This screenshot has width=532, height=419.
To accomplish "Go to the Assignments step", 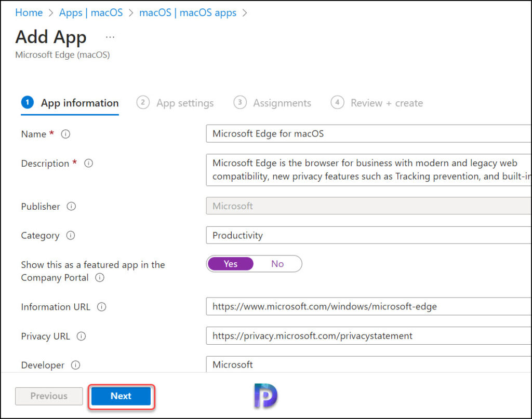I will [272, 103].
